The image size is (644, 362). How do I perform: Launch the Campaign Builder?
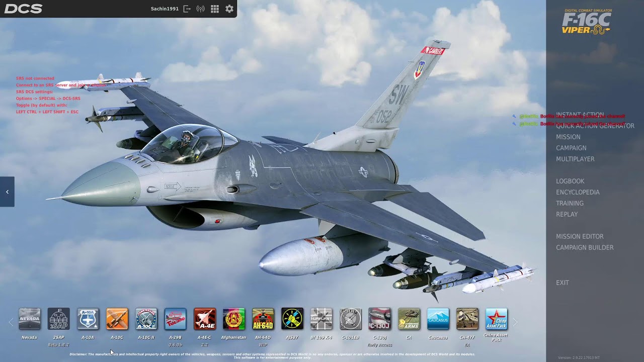pos(585,247)
